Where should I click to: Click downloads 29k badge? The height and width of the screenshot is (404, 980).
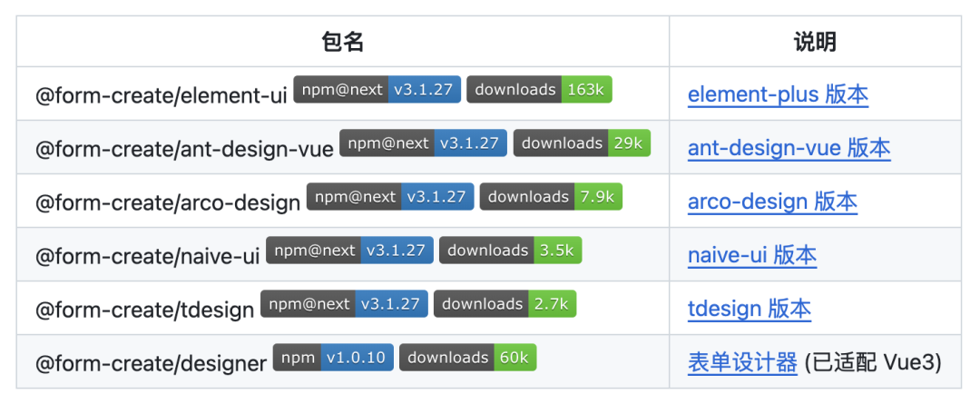582,143
